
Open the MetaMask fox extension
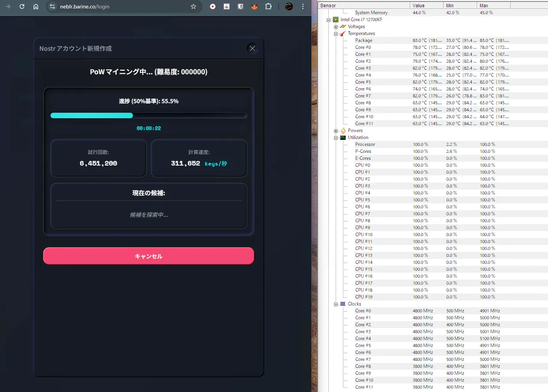tap(254, 6)
